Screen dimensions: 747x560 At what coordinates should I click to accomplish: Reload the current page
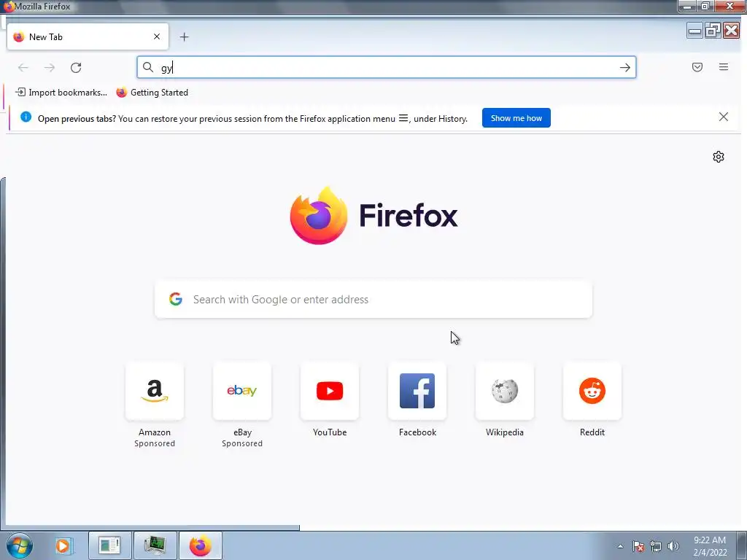coord(76,68)
